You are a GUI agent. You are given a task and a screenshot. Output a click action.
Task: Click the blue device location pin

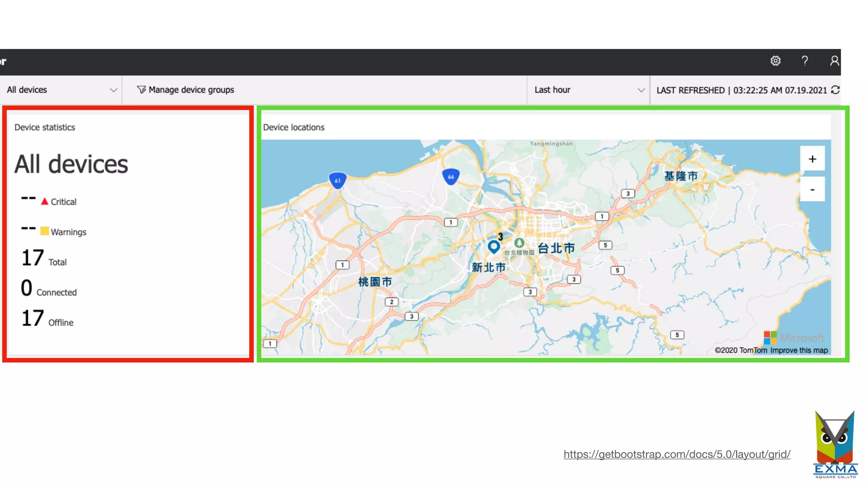pyautogui.click(x=493, y=247)
